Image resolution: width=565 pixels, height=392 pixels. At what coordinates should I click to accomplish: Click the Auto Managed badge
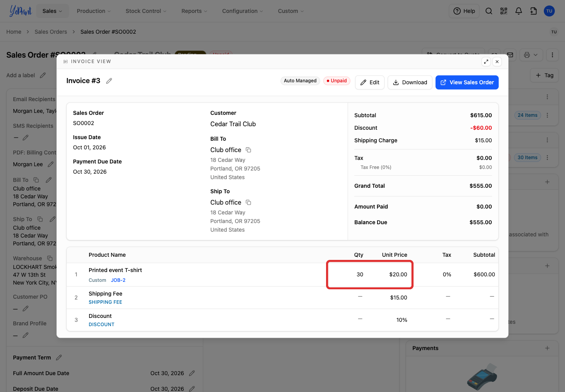coord(300,81)
